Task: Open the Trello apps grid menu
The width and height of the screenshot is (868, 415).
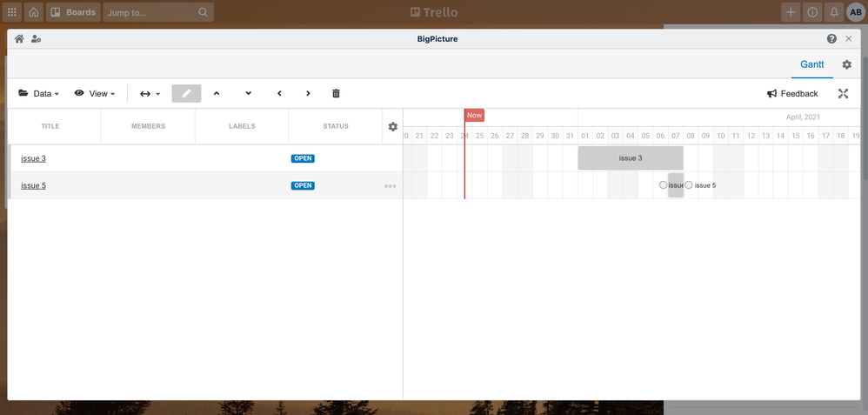Action: coord(11,12)
